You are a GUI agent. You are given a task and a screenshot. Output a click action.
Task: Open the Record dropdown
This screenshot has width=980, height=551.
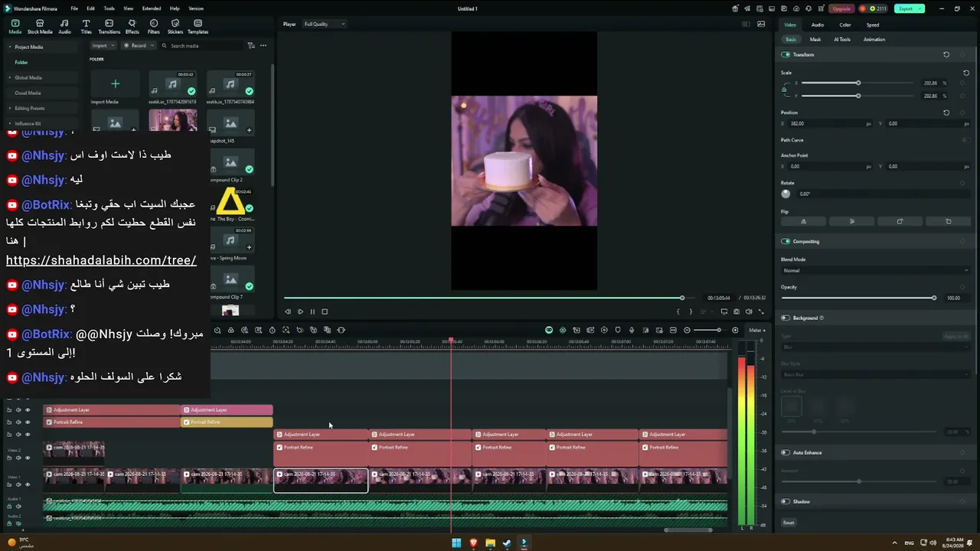pos(139,46)
